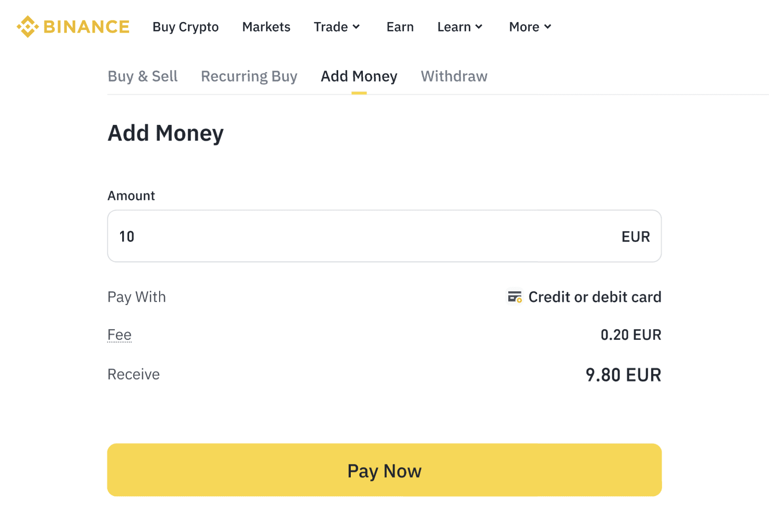
Task: Click the Trade menu label
Action: click(x=331, y=27)
